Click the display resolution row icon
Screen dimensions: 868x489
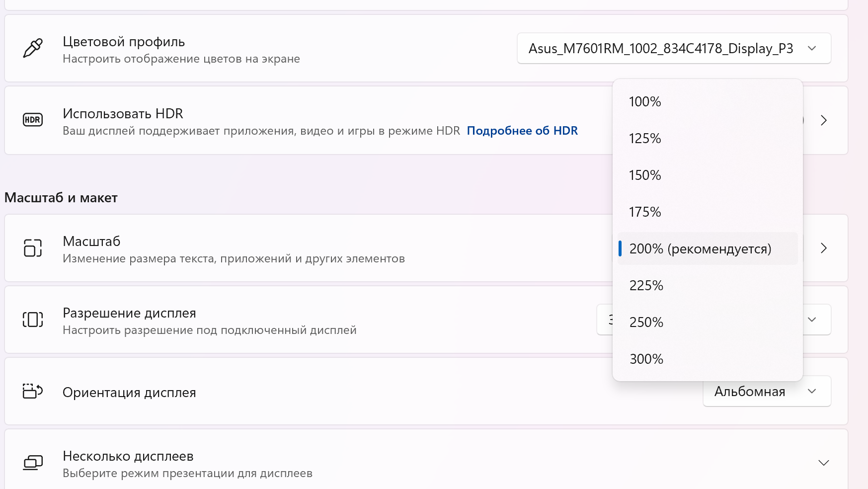33,319
